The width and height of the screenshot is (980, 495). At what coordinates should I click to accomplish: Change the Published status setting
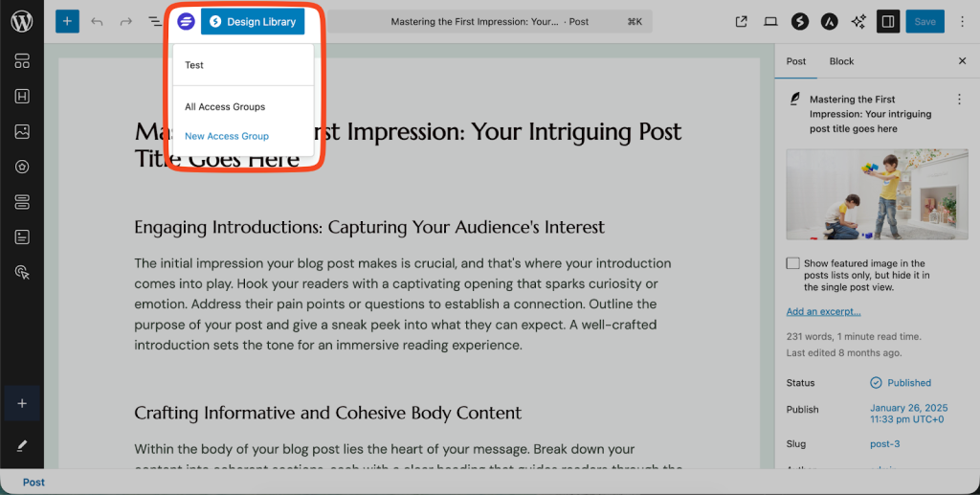900,383
